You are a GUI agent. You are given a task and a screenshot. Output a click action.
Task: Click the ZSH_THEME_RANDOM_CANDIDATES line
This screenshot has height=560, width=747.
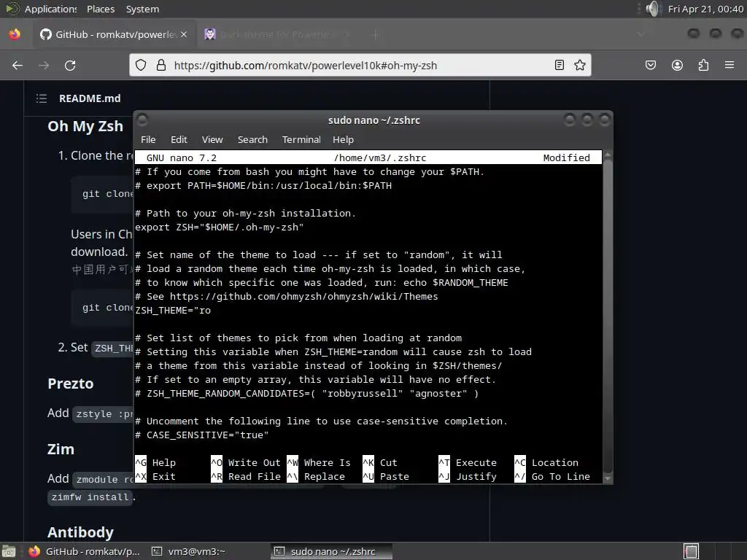point(307,394)
